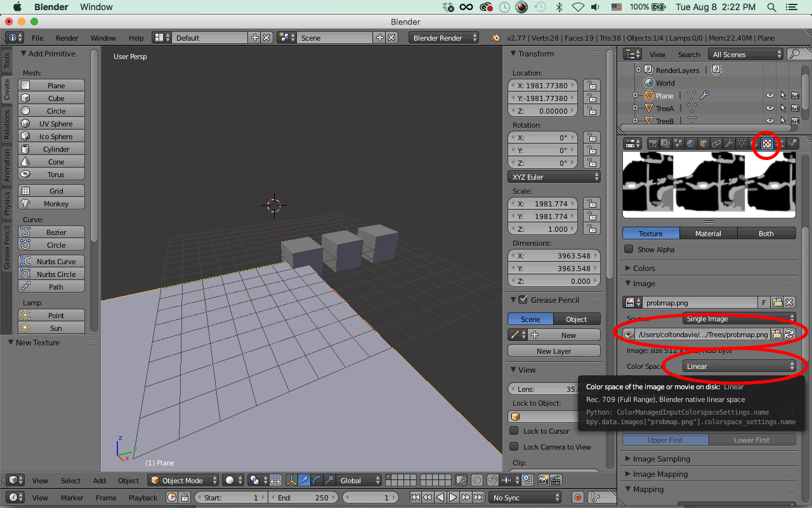Click the New Layer button

[554, 351]
